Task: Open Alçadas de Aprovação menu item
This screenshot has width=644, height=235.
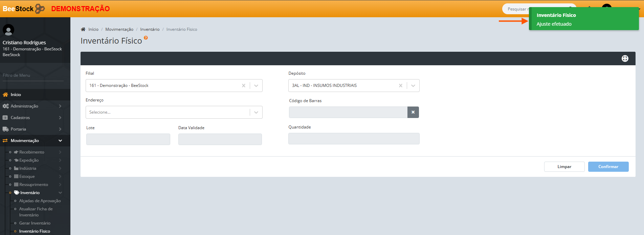Action: [x=40, y=201]
